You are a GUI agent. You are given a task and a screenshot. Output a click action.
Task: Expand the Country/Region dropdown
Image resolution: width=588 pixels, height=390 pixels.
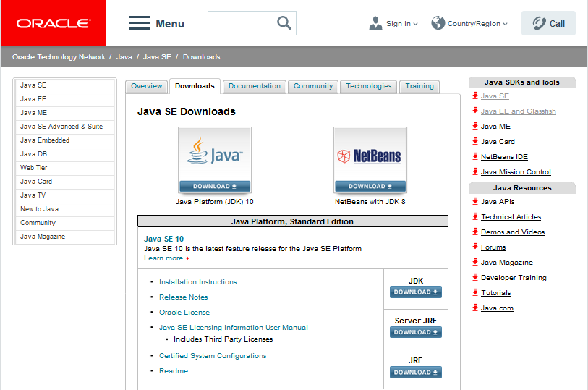pyautogui.click(x=505, y=24)
